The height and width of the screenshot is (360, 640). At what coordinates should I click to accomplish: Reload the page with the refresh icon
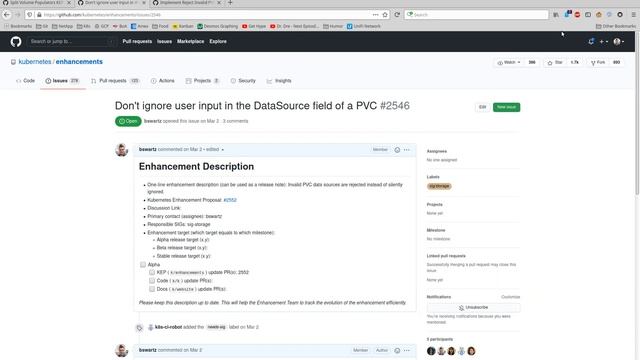coord(397,15)
